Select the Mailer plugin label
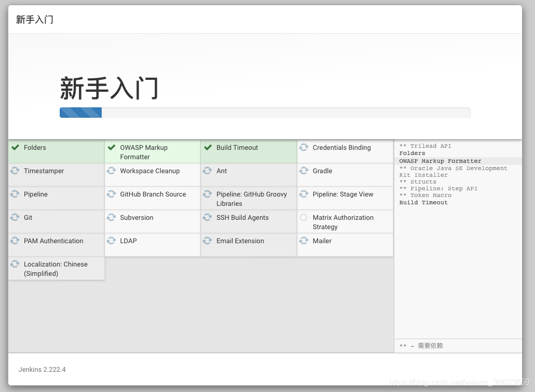Image resolution: width=535 pixels, height=392 pixels. pos(322,241)
